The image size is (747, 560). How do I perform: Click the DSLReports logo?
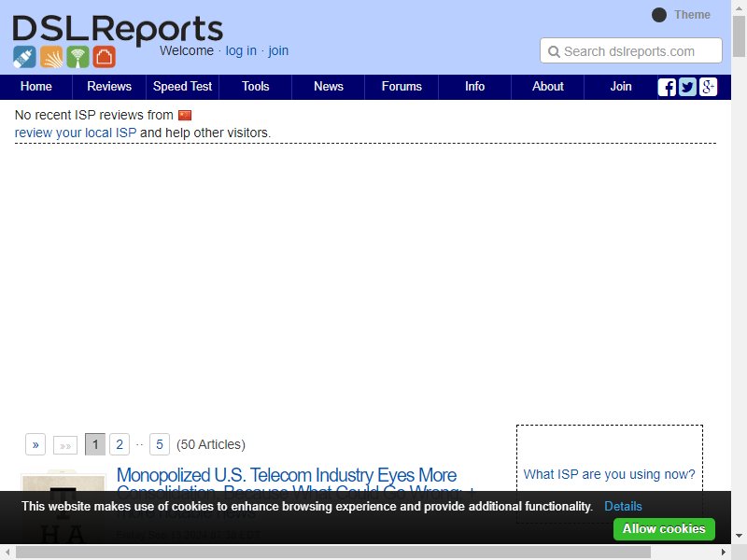tap(118, 30)
